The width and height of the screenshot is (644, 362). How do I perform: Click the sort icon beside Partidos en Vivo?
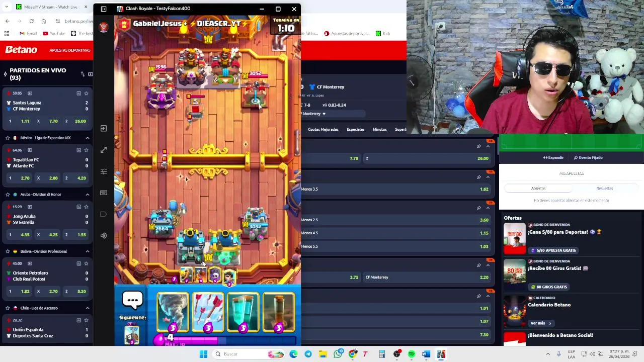[83, 74]
